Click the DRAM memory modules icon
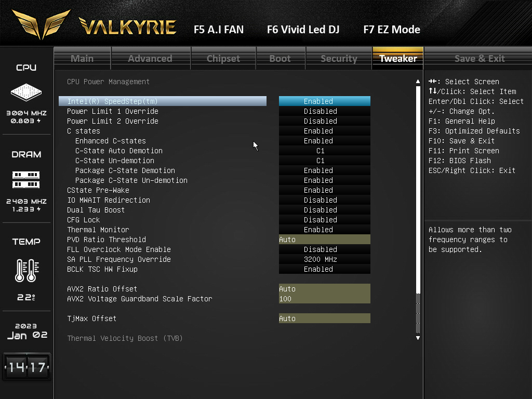Image resolution: width=532 pixels, height=399 pixels. (x=26, y=180)
